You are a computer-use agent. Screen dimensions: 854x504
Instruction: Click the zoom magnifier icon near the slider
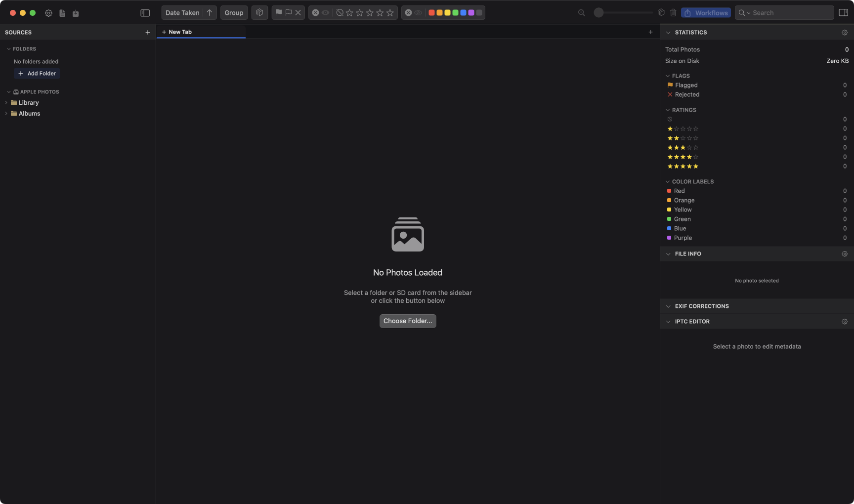click(x=582, y=13)
